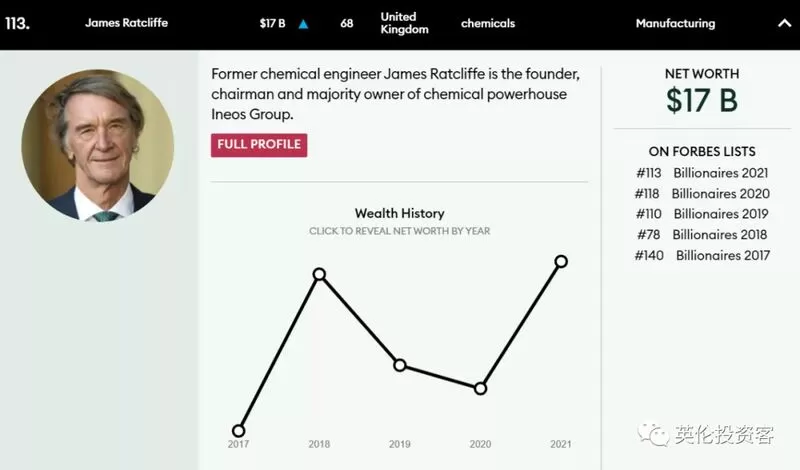The width and height of the screenshot is (800, 470).
Task: Open the FULL PROFILE button
Action: 259,145
